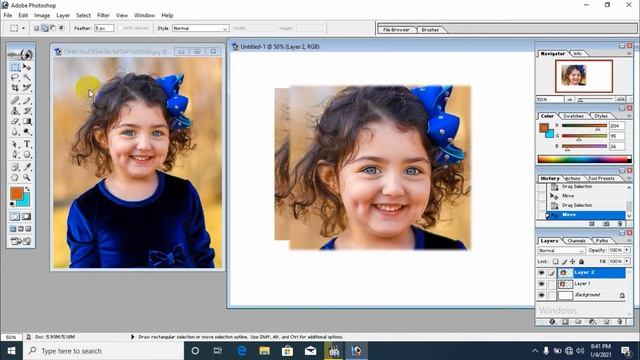Viewport: 640px width, 360px height.
Task: Click the Navigator thumbnail preview
Action: pos(584,76)
